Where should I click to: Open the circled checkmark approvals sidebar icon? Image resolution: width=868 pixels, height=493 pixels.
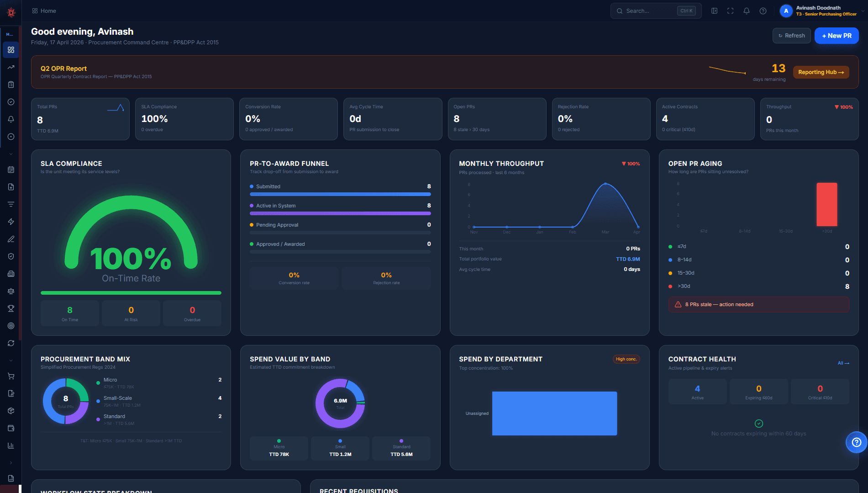coord(11,102)
